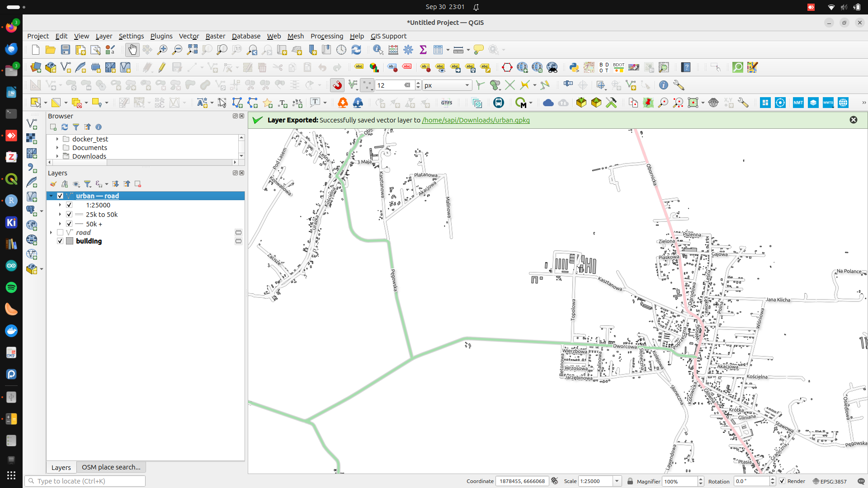This screenshot has height=488, width=868.
Task: Toggle visibility of urban — road layer
Action: coord(60,196)
